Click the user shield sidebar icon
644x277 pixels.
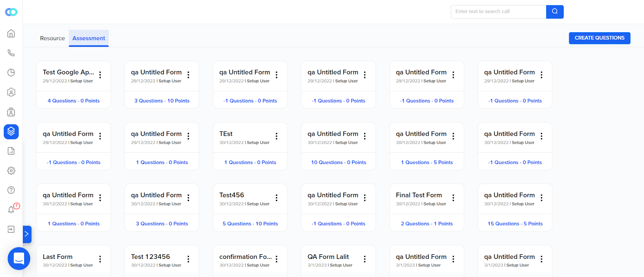pos(11,92)
